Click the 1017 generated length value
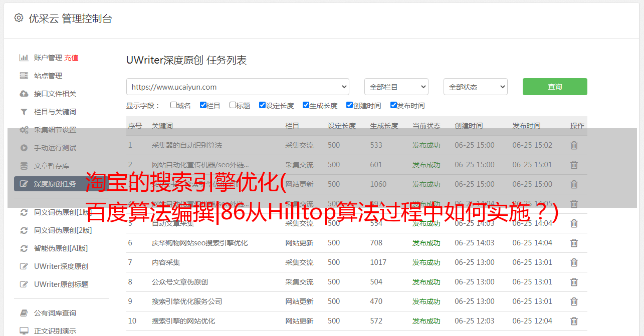The height and width of the screenshot is (336, 644). tap(378, 262)
